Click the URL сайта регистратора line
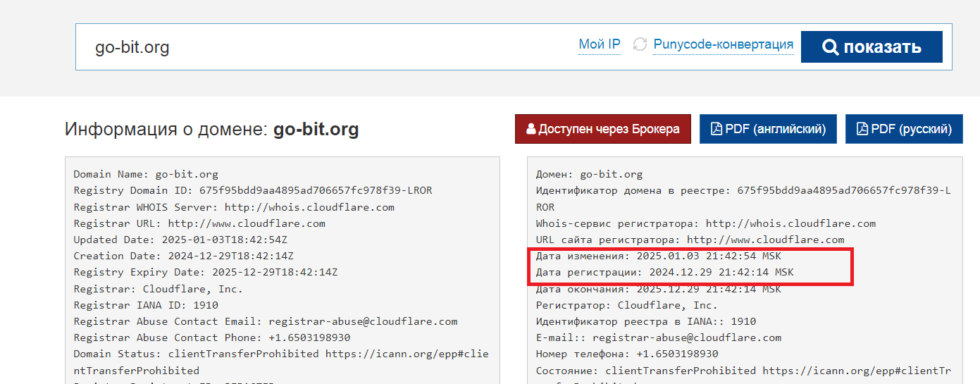This screenshot has height=384, width=980. pos(690,240)
